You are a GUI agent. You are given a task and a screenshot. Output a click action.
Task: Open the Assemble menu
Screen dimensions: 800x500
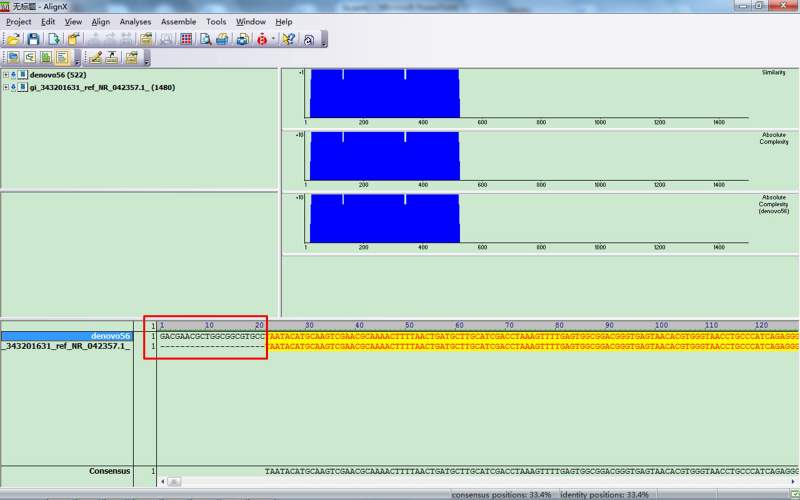[179, 22]
